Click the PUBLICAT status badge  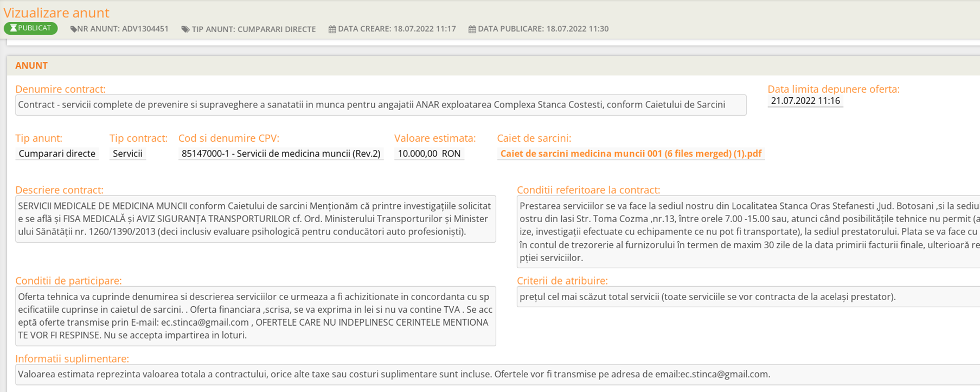[31, 28]
